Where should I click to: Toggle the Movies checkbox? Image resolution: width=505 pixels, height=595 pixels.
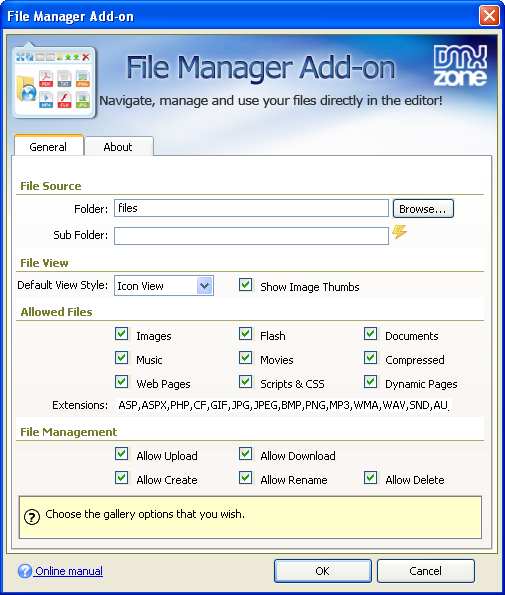click(x=245, y=358)
